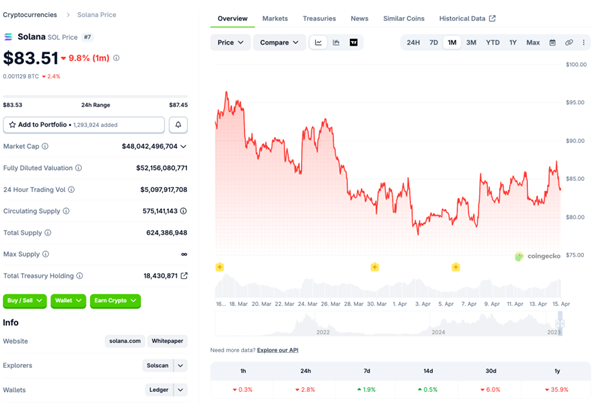Open the Price dropdown above the chart
602x404 pixels.
coord(231,43)
